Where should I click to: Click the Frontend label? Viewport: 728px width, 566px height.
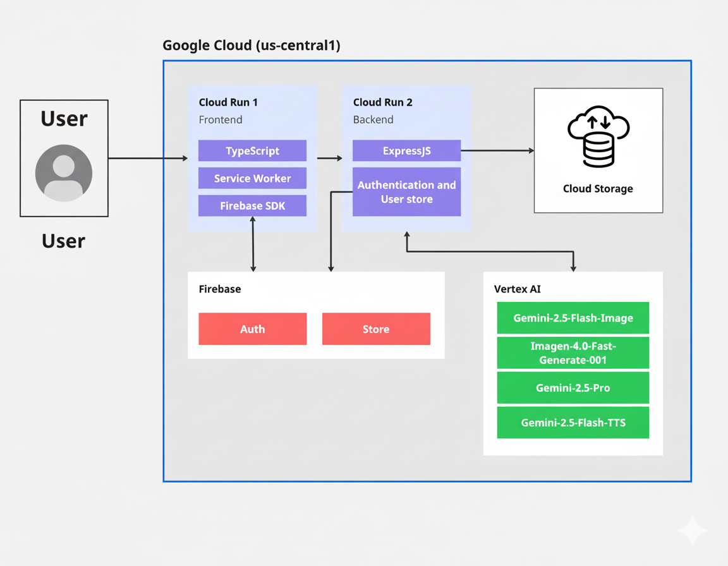tap(221, 119)
